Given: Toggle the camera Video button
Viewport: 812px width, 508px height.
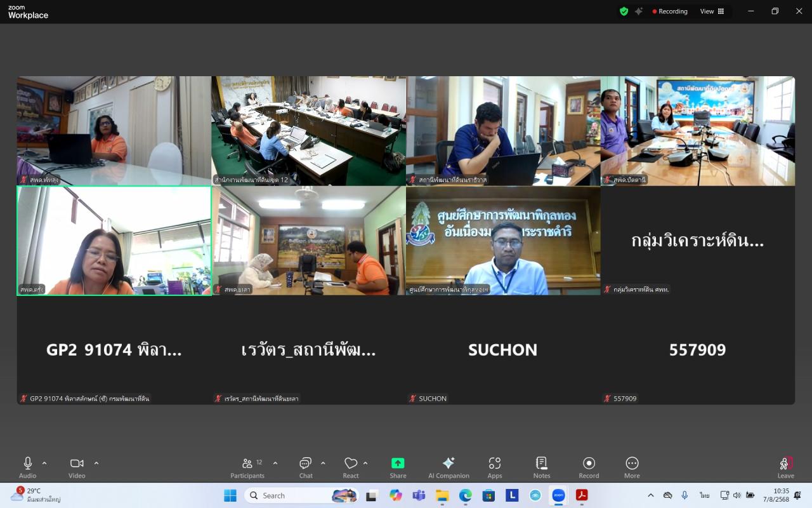Looking at the screenshot, I should (x=77, y=467).
